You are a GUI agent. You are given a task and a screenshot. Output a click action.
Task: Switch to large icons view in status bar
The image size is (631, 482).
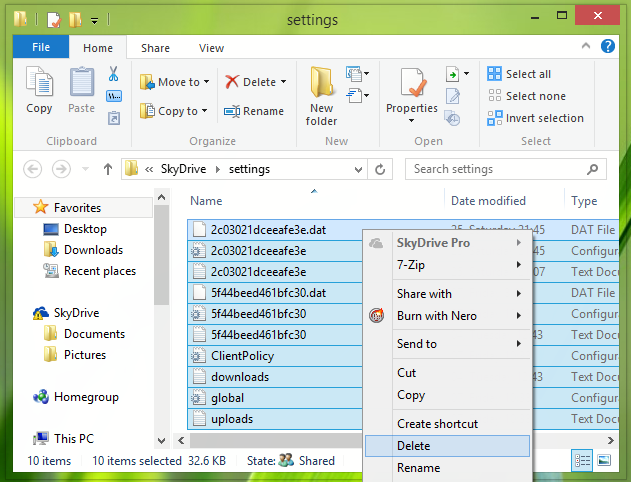click(604, 460)
